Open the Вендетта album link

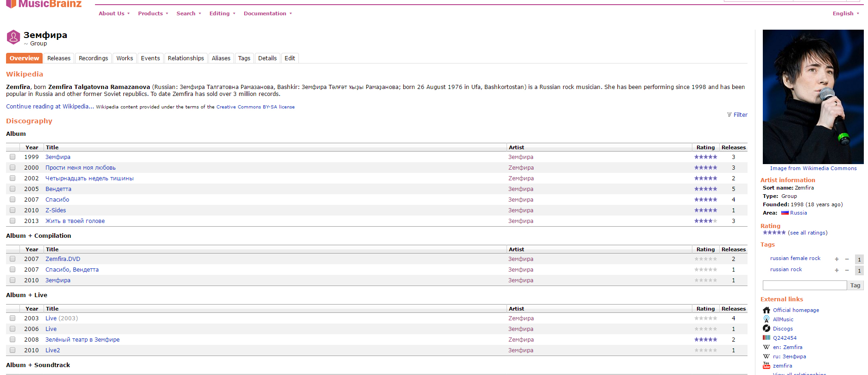point(58,189)
